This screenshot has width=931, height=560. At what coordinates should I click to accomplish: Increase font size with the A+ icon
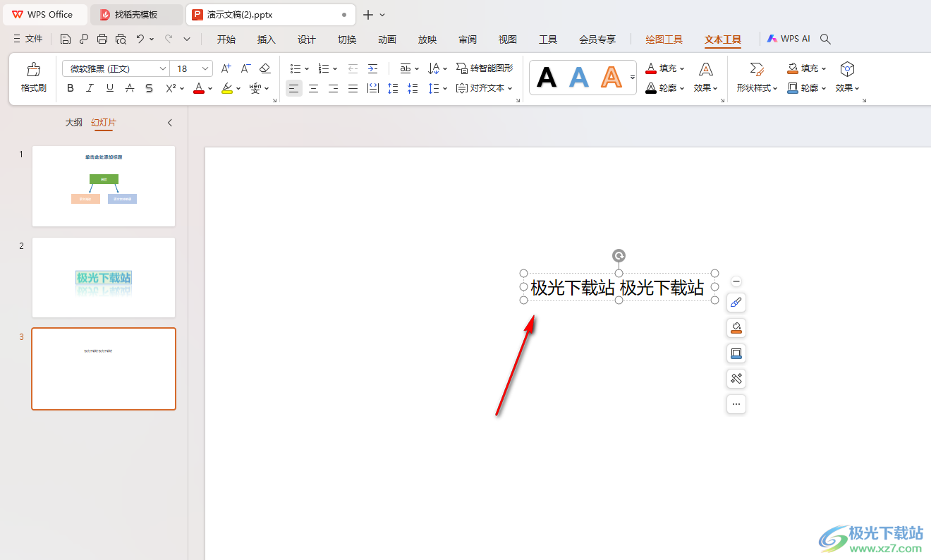(226, 68)
